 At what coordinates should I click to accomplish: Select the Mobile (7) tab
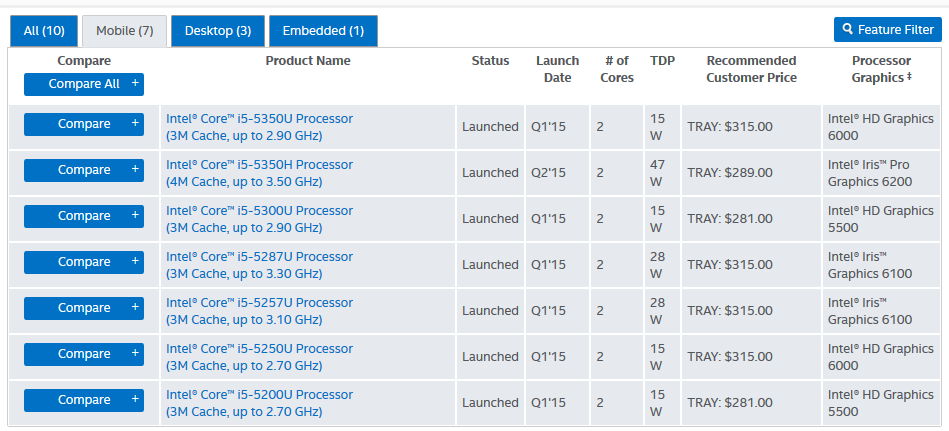tap(125, 31)
